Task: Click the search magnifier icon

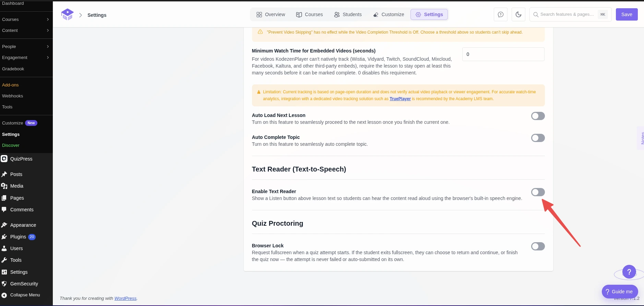Action: (536, 14)
